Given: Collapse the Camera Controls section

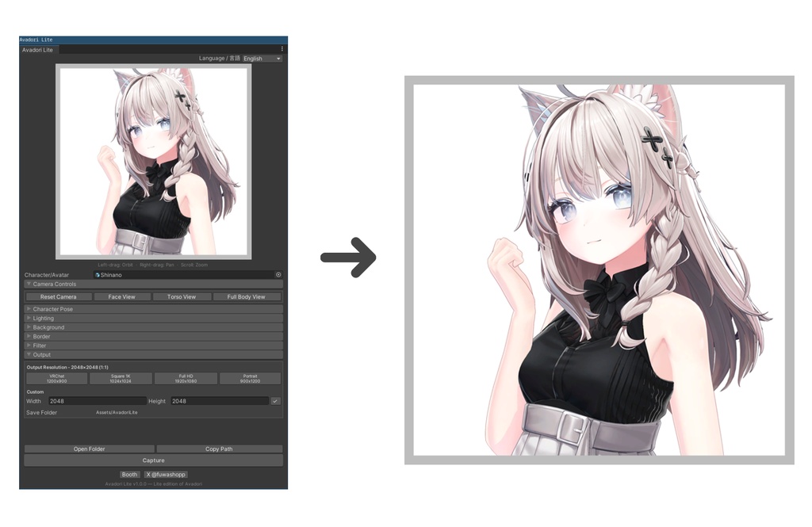Looking at the screenshot, I should point(153,285).
